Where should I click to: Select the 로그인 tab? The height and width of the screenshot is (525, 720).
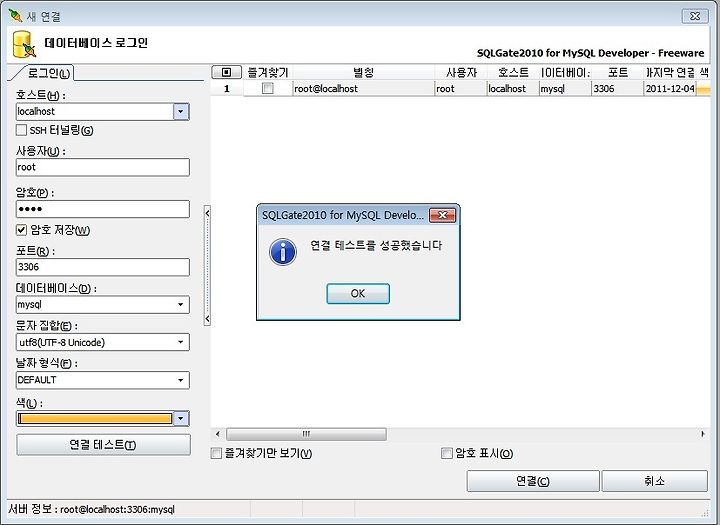48,73
